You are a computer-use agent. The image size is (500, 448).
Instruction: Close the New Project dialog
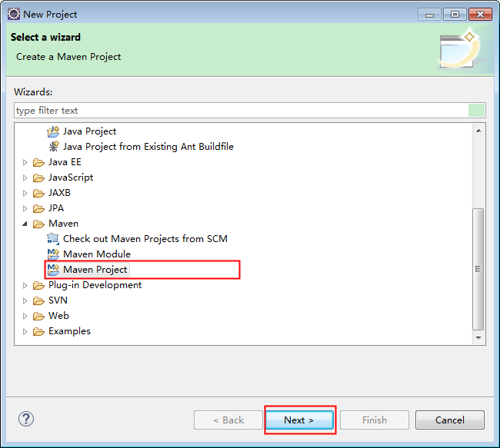click(480, 15)
